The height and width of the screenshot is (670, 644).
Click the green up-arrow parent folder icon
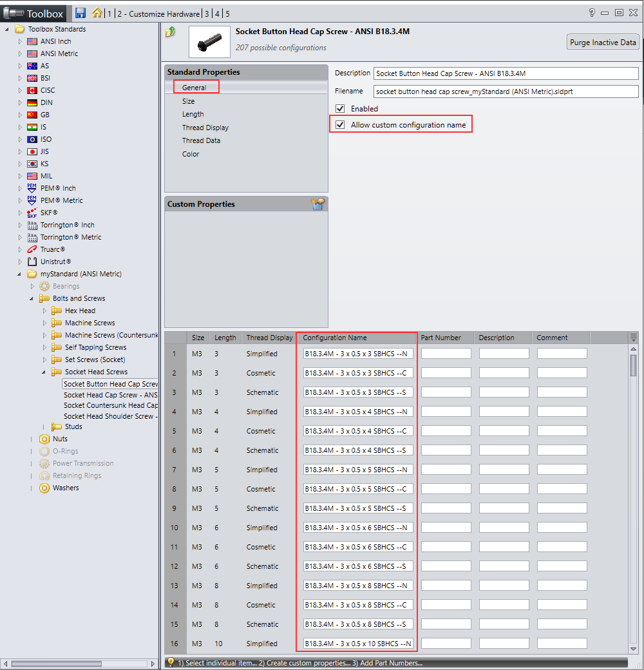tap(171, 32)
